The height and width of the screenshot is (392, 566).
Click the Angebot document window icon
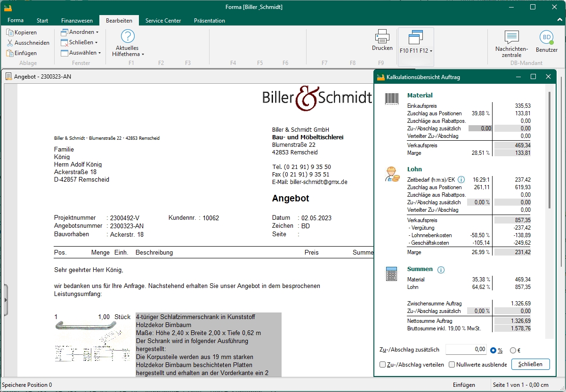point(9,76)
